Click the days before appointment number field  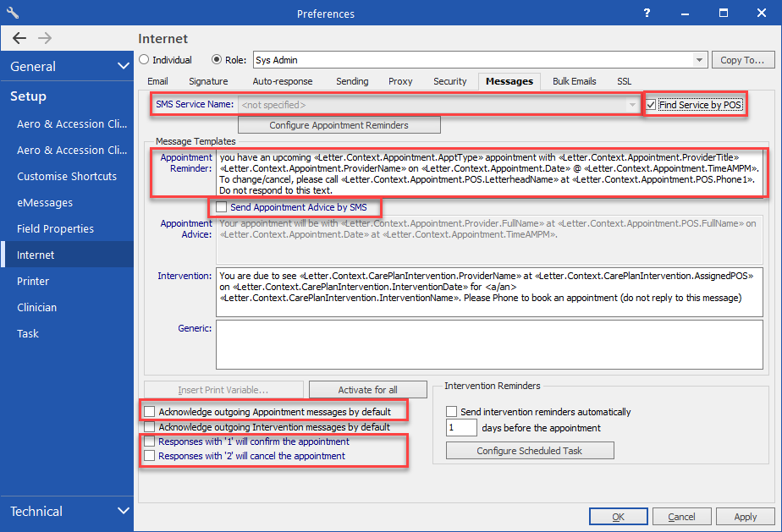(461, 428)
